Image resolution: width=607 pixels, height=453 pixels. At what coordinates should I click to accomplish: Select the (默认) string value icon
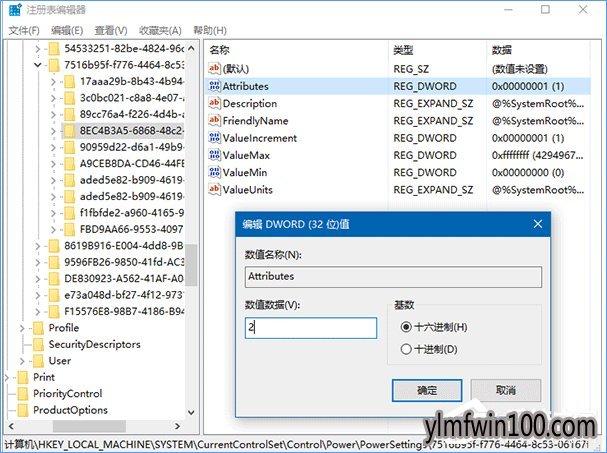(x=214, y=69)
